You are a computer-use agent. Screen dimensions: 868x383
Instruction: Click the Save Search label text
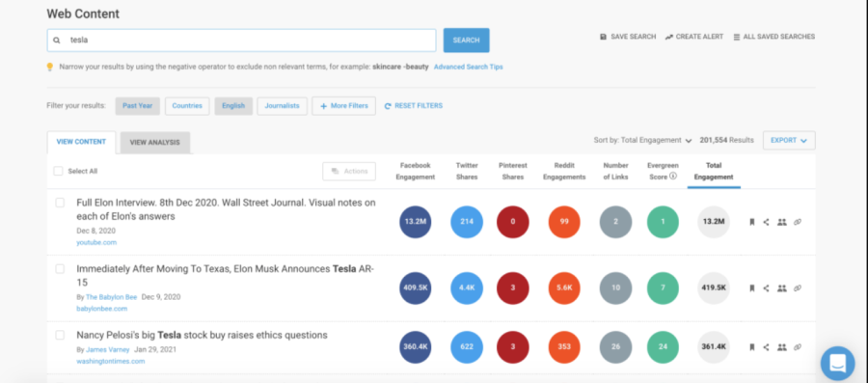634,37
